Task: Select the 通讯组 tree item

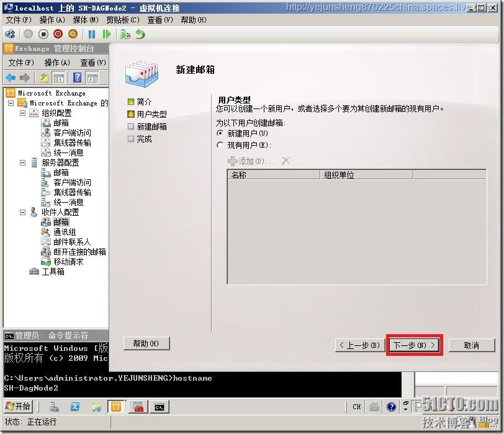Action: pos(65,232)
